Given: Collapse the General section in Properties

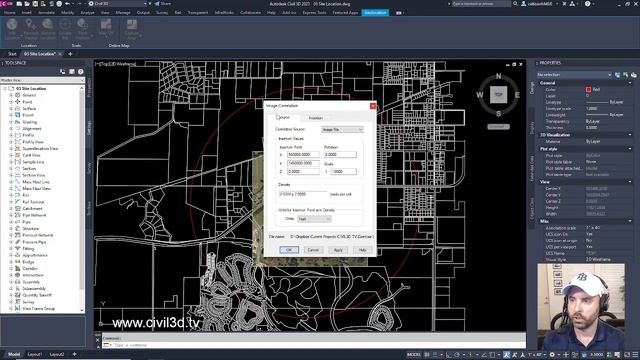Looking at the screenshot, I should tap(630, 83).
